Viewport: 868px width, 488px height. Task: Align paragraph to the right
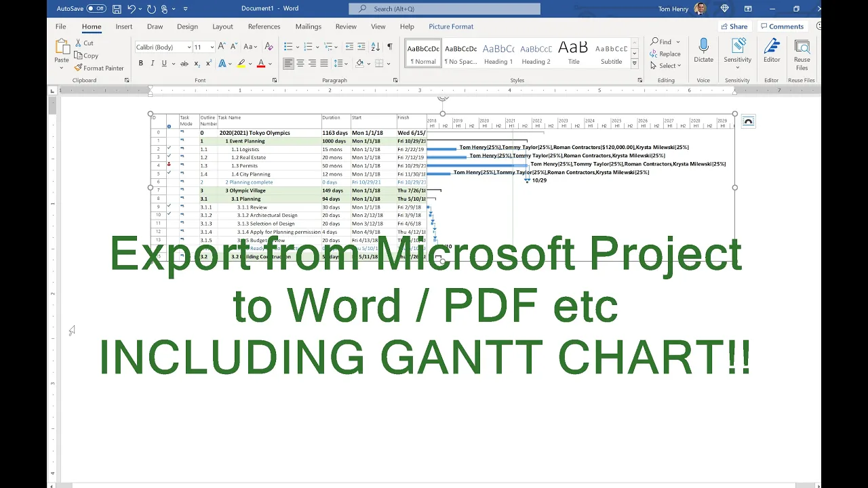pyautogui.click(x=312, y=64)
